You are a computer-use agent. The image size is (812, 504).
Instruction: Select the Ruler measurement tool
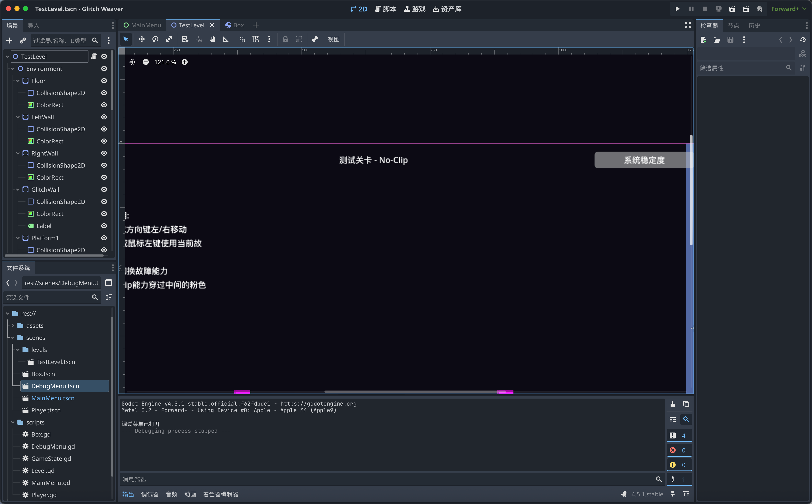pos(226,39)
